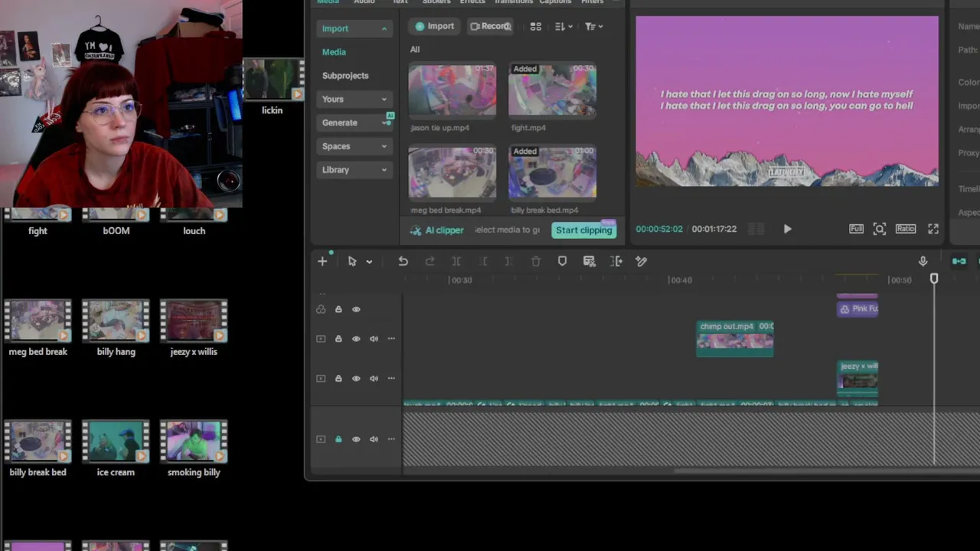
Task: Click the track type icon of the Pink Fu filter track
Action: pos(321,309)
